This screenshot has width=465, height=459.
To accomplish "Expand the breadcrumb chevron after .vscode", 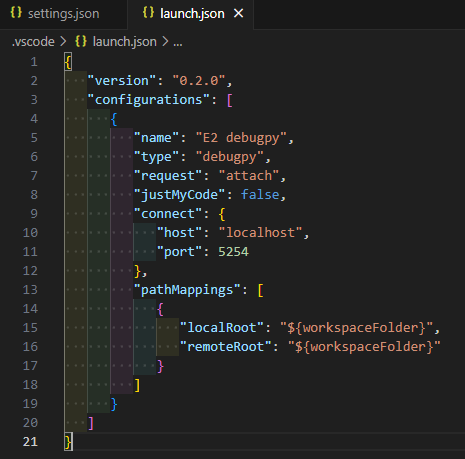I will pos(63,42).
